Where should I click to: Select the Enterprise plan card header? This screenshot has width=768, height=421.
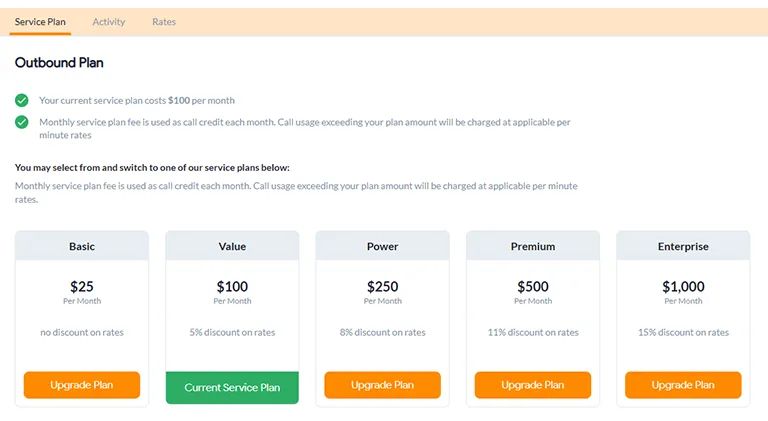click(x=683, y=246)
